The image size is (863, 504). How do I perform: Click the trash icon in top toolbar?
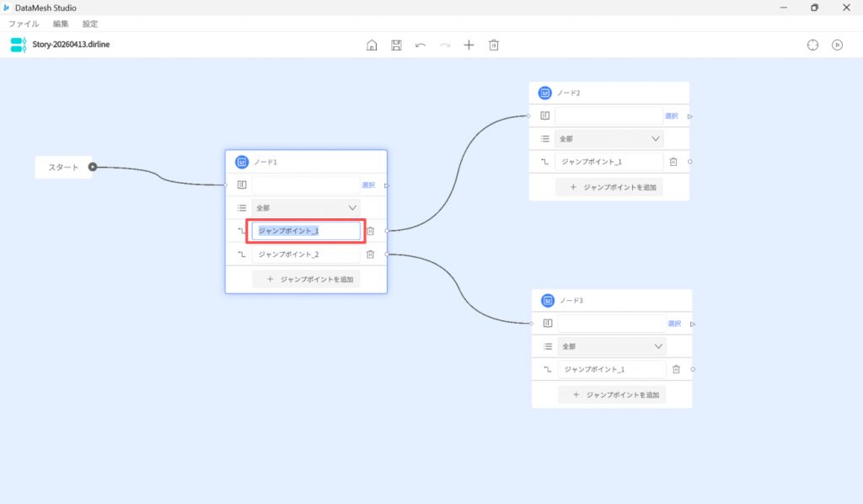(x=494, y=45)
